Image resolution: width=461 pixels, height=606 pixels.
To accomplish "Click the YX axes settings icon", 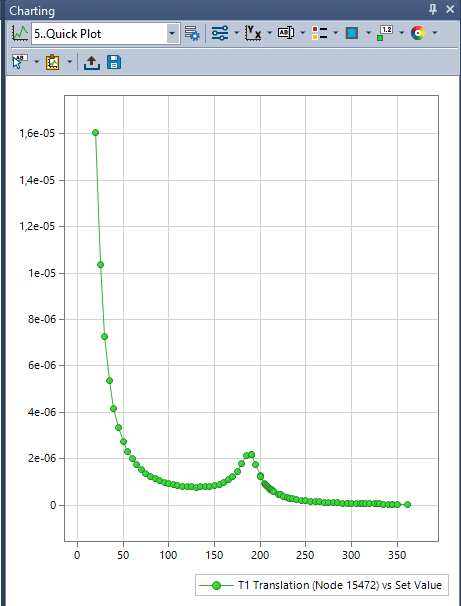I will (x=253, y=33).
